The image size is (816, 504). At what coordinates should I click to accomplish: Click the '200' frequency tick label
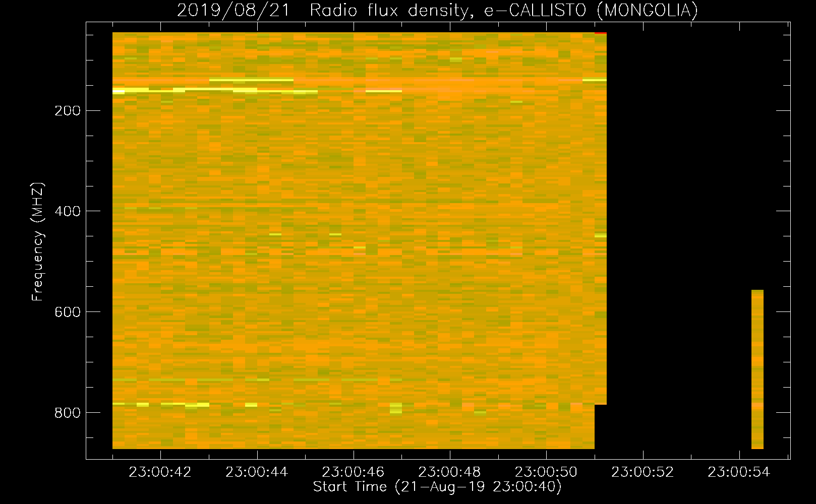[x=68, y=111]
